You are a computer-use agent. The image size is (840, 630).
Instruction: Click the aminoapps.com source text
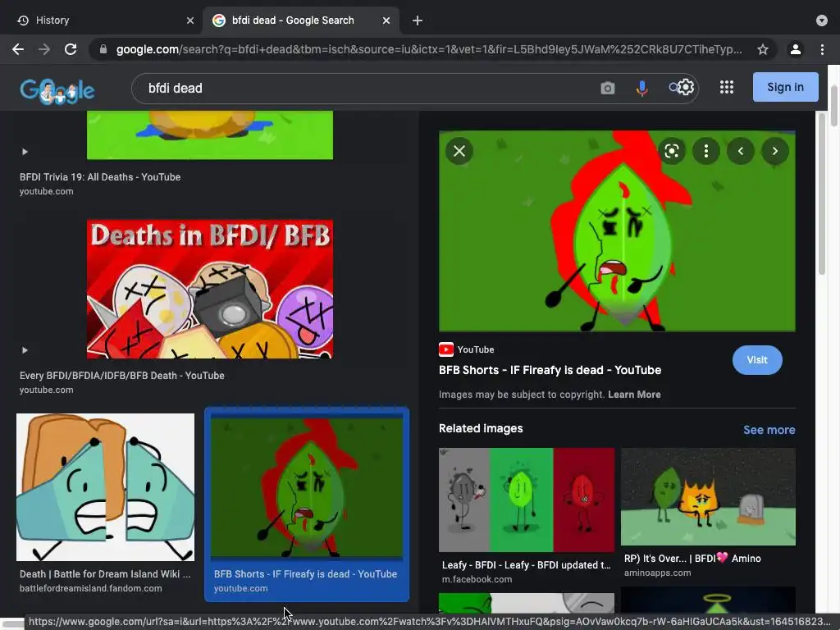657,573
